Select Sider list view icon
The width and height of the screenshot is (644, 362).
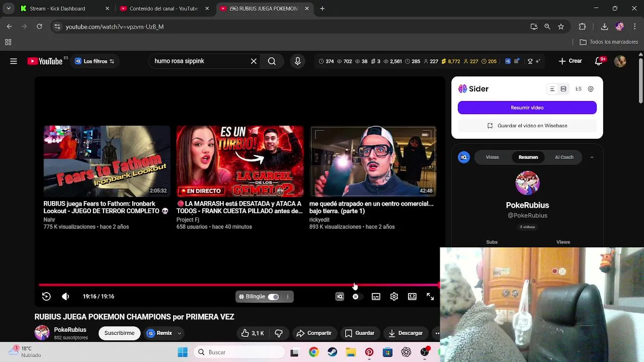click(552, 89)
